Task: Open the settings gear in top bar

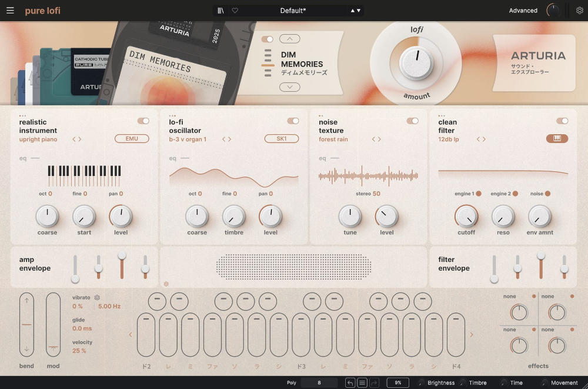Action: tap(580, 11)
